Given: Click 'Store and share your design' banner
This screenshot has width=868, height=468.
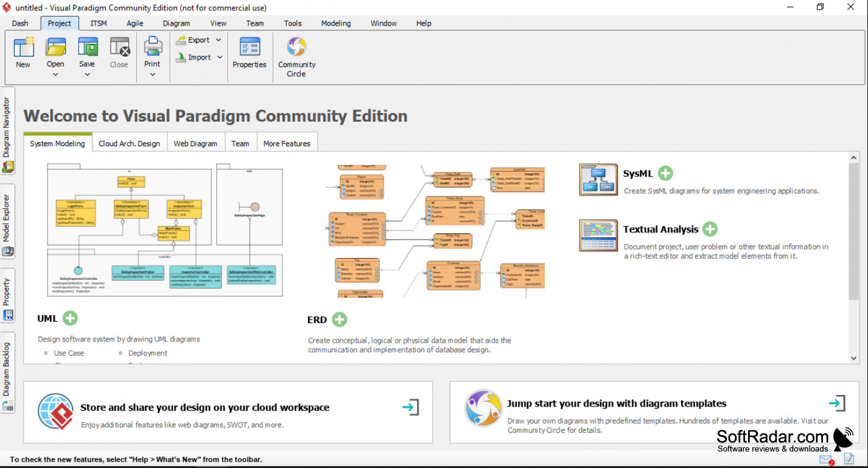Looking at the screenshot, I should coord(228,412).
